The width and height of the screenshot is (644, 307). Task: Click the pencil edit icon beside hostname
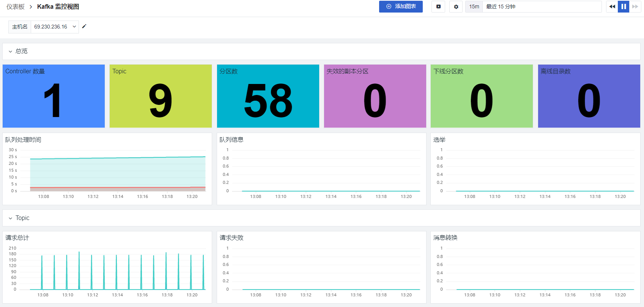click(x=84, y=27)
